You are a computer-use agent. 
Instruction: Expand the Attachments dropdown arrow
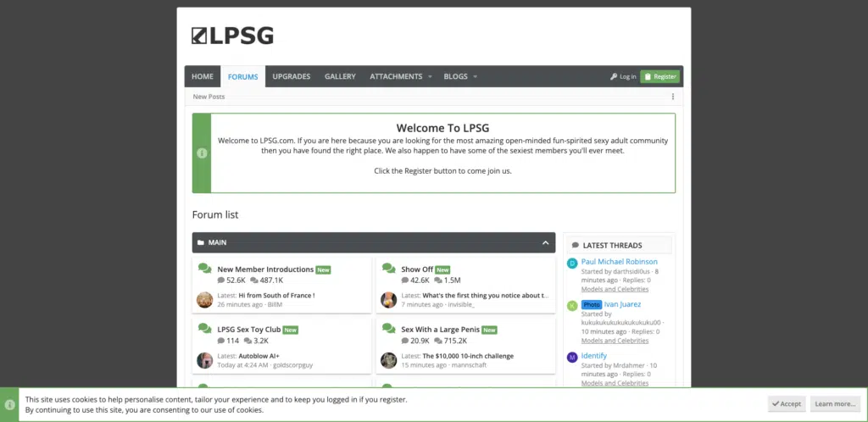(430, 77)
